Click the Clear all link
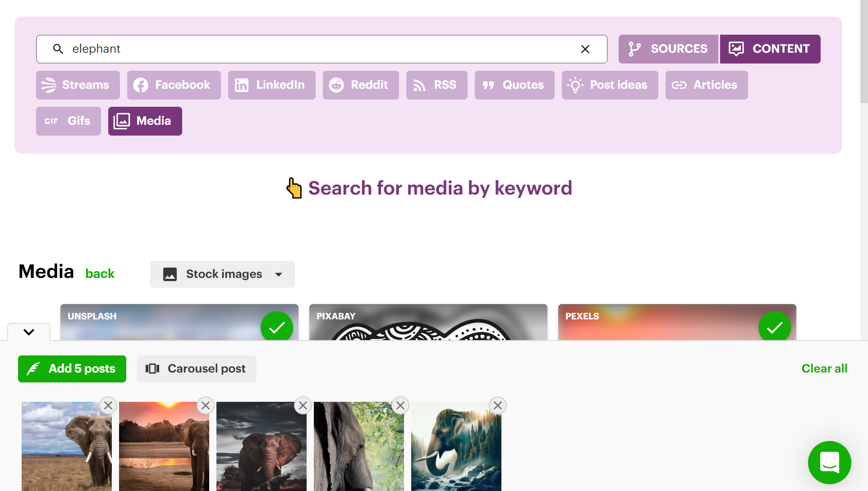 (x=825, y=368)
